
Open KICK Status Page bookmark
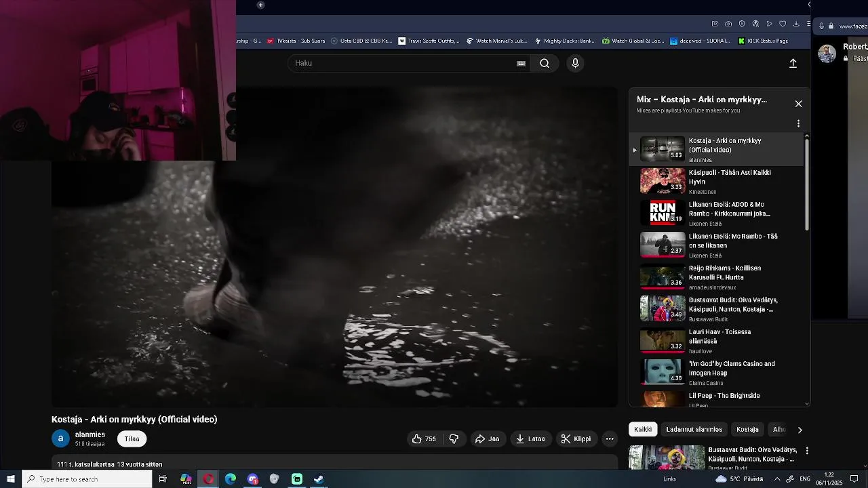762,41
